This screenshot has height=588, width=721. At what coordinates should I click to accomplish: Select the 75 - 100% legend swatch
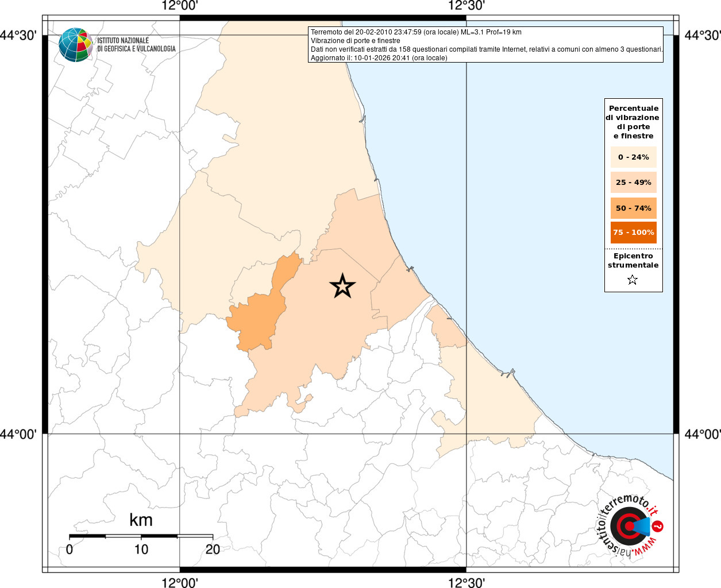click(x=634, y=233)
